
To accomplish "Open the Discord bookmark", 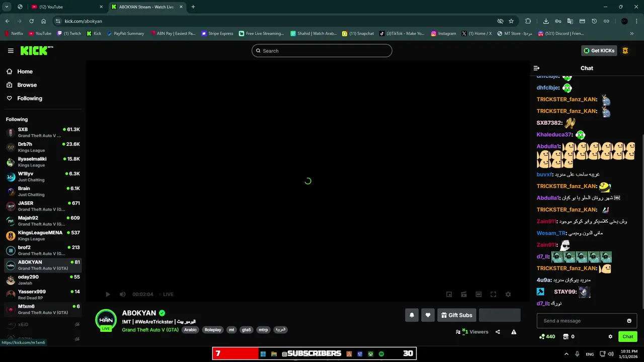I will pyautogui.click(x=561, y=34).
